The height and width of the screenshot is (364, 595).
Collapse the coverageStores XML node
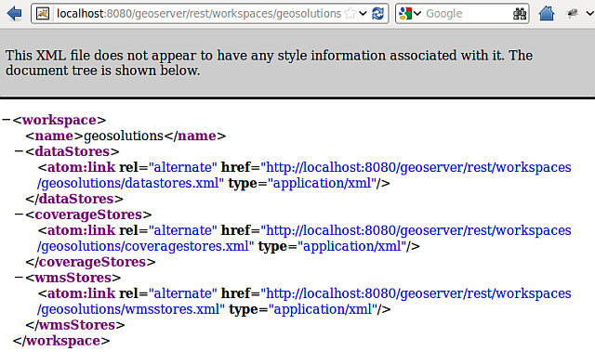(x=19, y=214)
